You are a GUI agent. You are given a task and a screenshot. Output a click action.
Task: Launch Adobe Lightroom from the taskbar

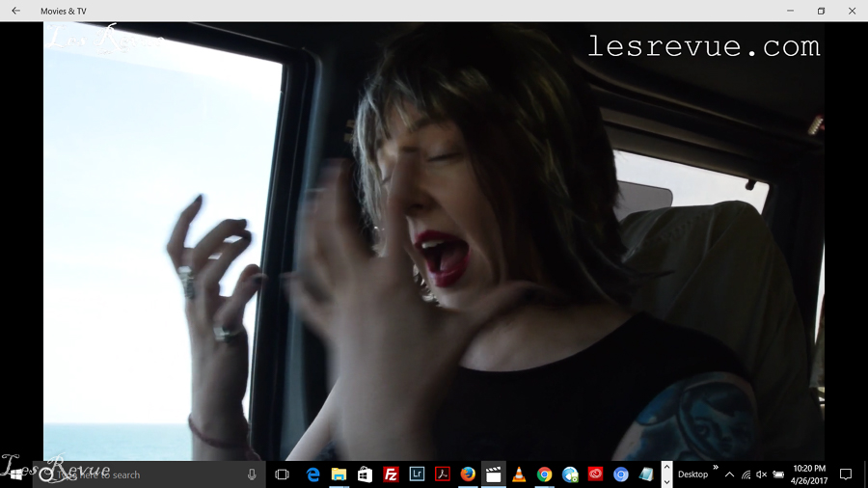coord(417,474)
